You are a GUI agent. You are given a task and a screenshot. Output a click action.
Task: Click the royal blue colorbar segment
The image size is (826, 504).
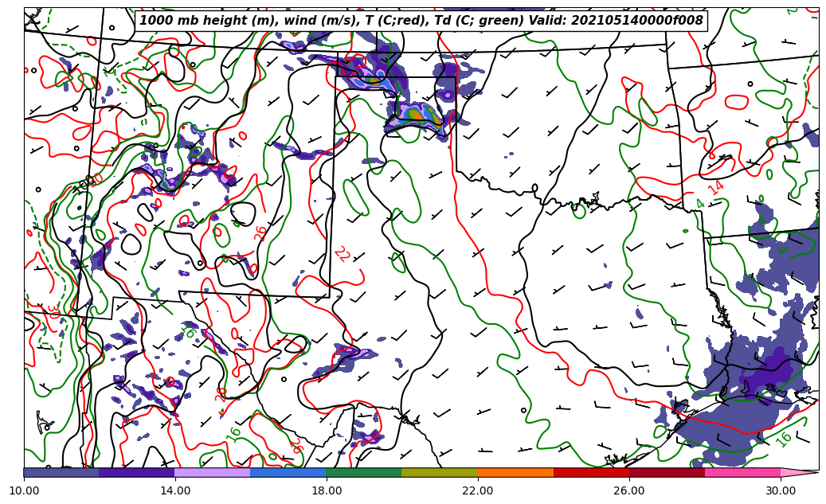coord(288,472)
